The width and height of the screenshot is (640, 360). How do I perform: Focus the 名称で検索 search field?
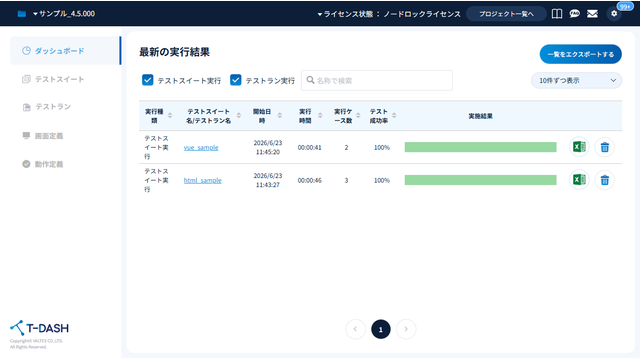point(377,80)
